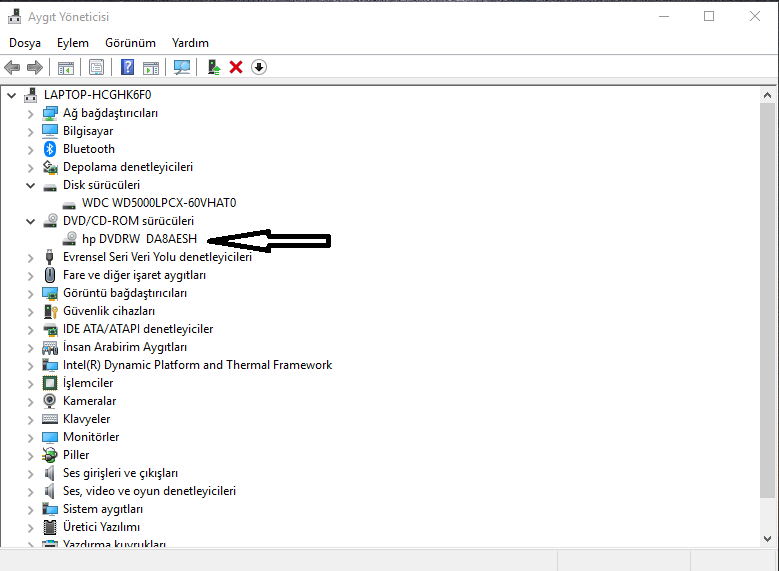Click the scrollbar down arrow

coord(767,539)
